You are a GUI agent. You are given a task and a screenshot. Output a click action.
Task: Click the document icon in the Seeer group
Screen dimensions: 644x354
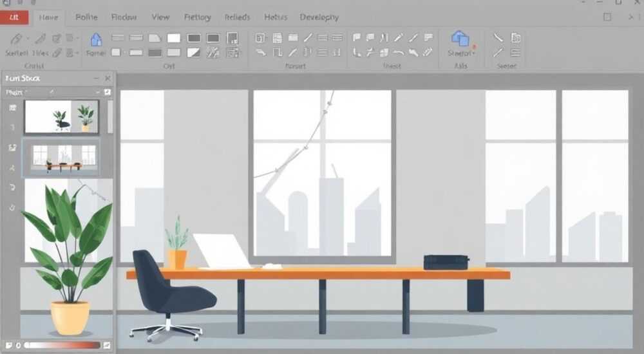click(516, 38)
